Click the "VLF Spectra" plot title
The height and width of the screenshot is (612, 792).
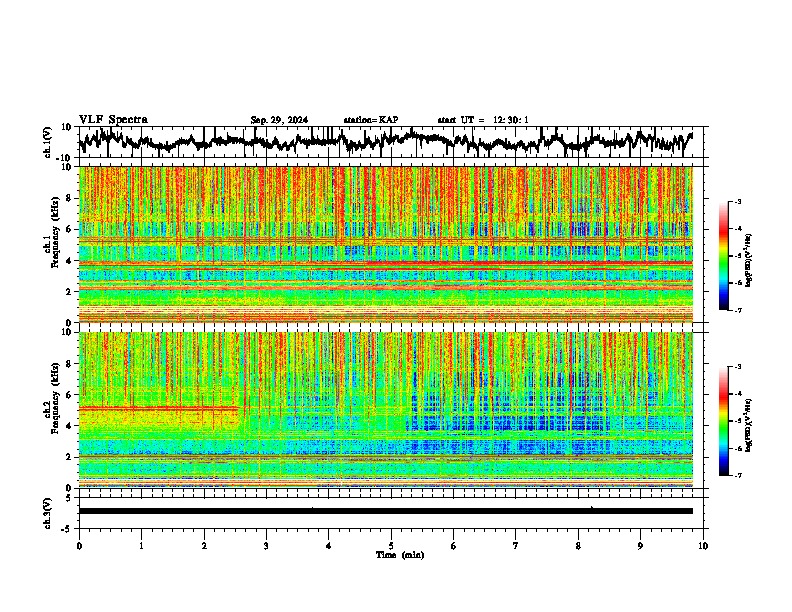click(x=113, y=120)
